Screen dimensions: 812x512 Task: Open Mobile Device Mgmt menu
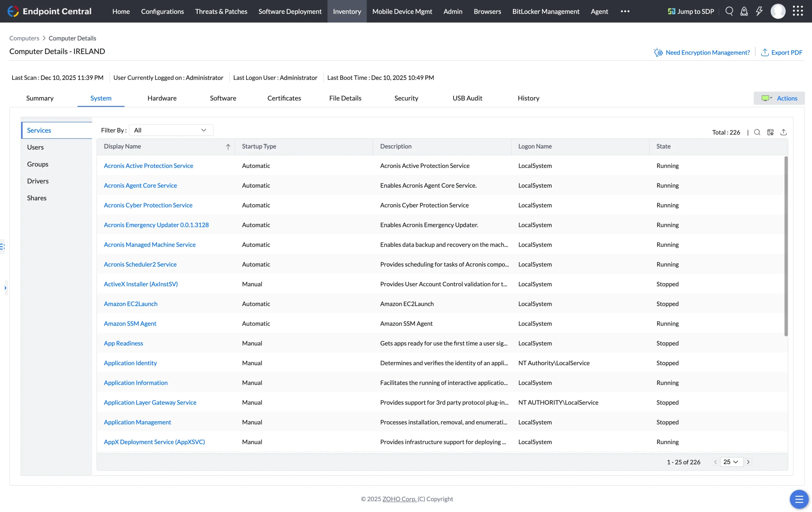402,11
